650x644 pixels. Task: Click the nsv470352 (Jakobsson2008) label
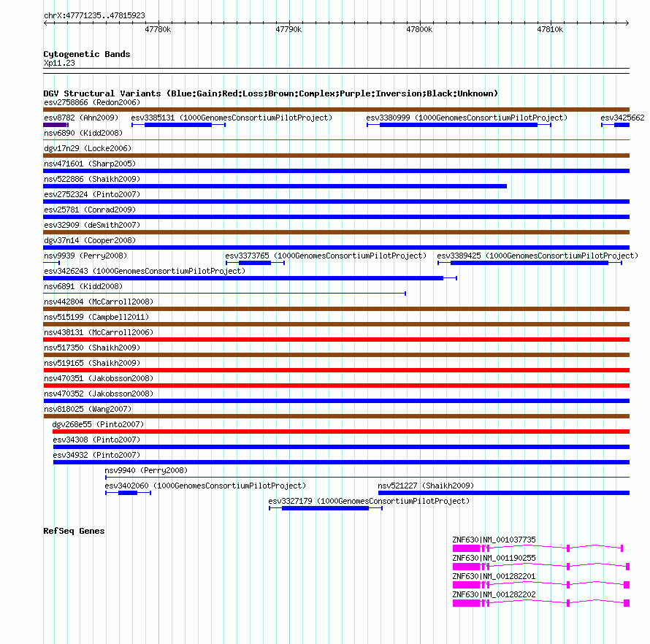tap(99, 394)
